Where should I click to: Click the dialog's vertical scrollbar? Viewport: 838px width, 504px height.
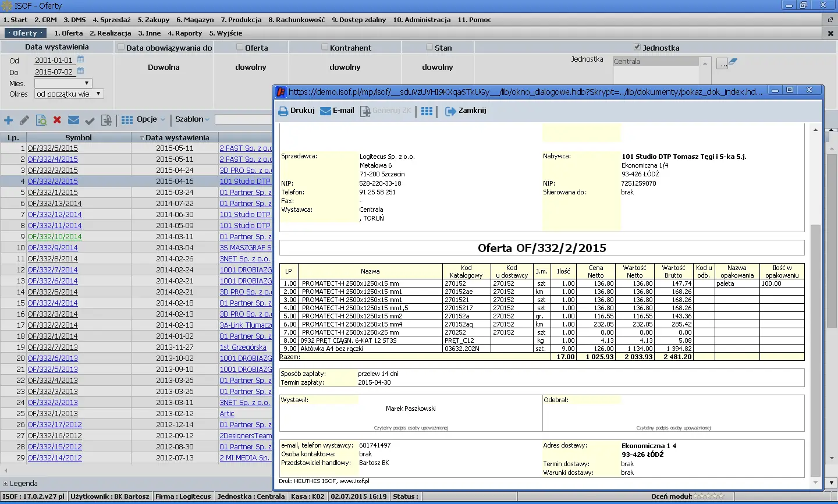tap(815, 349)
